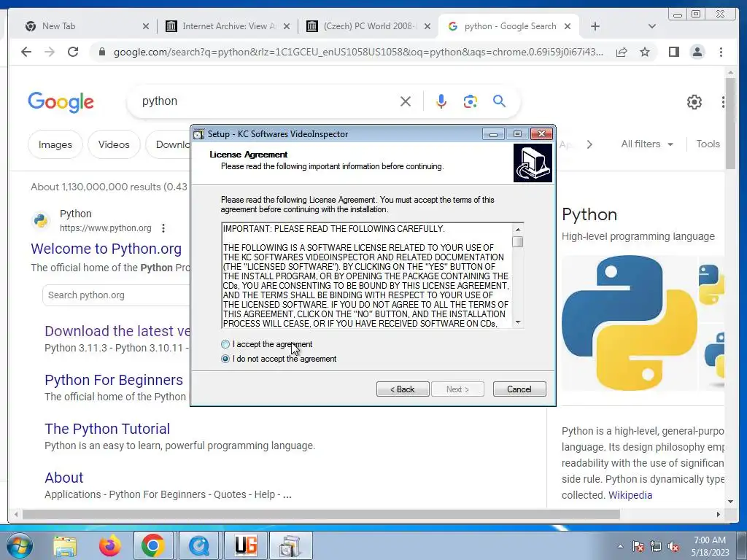747x560 pixels.
Task: Switch to Internet Archive tab
Action: point(228,26)
